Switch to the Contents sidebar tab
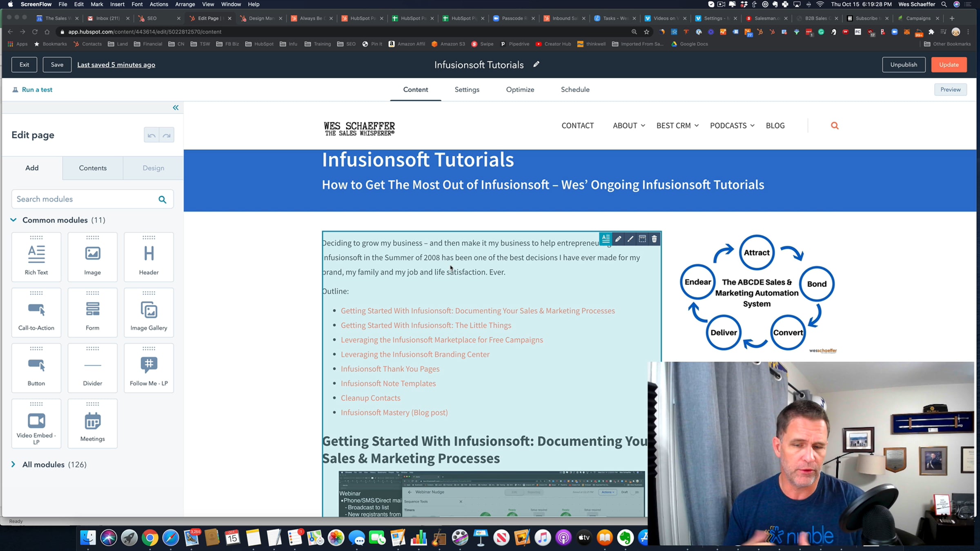The image size is (980, 551). pos(93,168)
